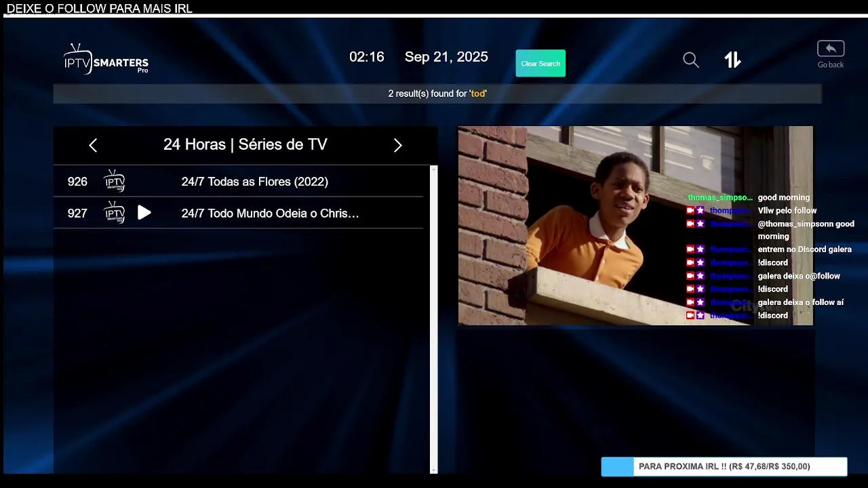The width and height of the screenshot is (868, 488).
Task: Click the 'entrem no Discord galera' chat message
Action: (x=805, y=249)
